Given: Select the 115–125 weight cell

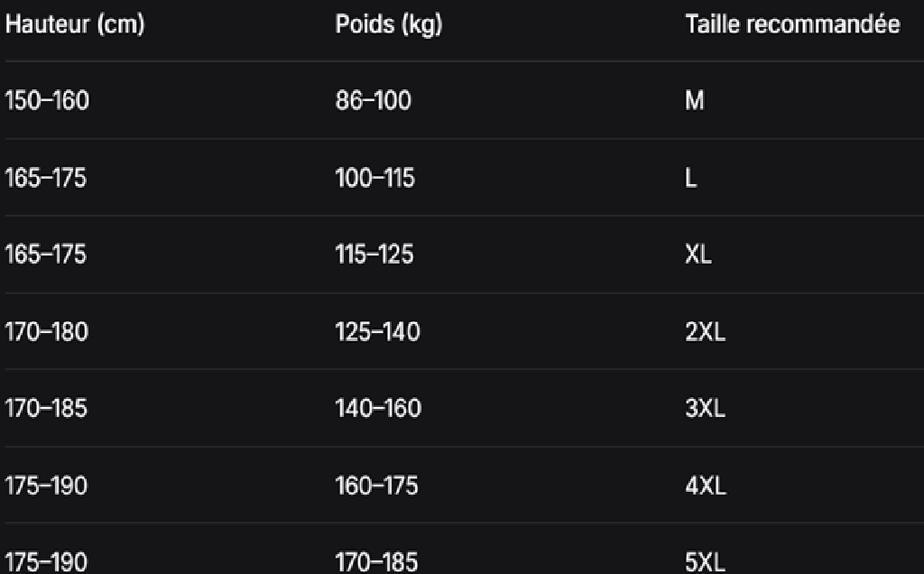Looking at the screenshot, I should pos(374,255).
